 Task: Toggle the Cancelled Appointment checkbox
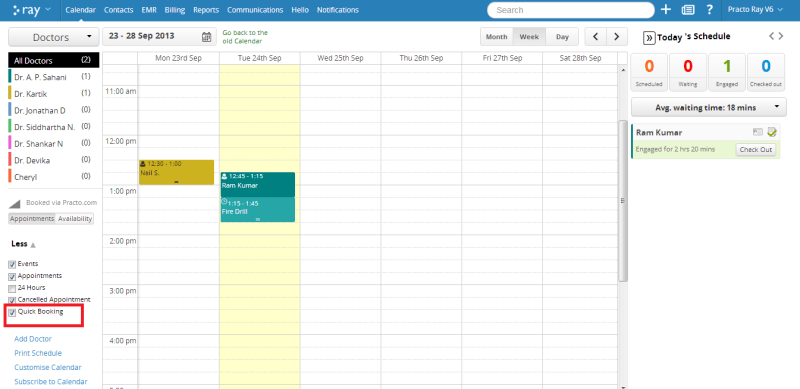pyautogui.click(x=12, y=300)
